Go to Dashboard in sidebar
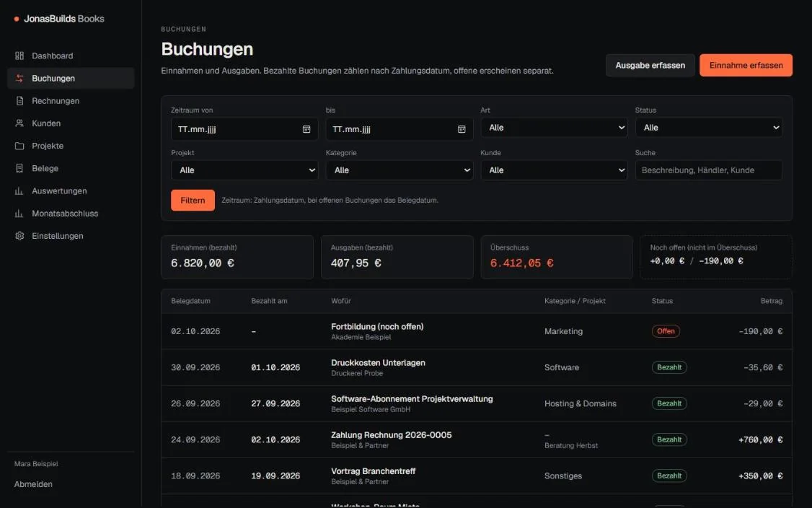 pyautogui.click(x=71, y=56)
